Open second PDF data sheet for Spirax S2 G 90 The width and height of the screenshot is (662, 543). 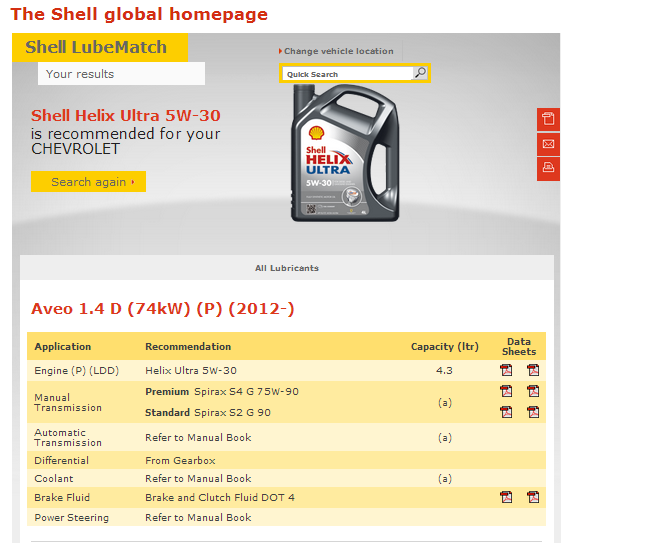coord(533,412)
